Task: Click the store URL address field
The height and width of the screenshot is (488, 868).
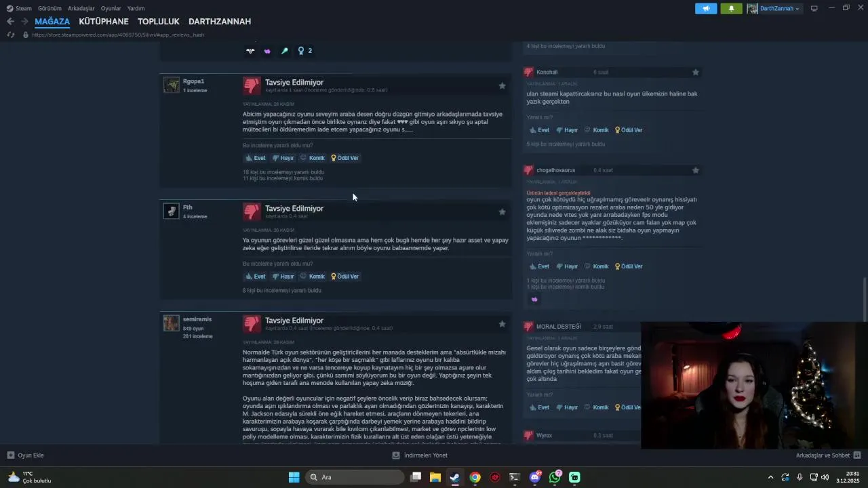Action: [118, 35]
